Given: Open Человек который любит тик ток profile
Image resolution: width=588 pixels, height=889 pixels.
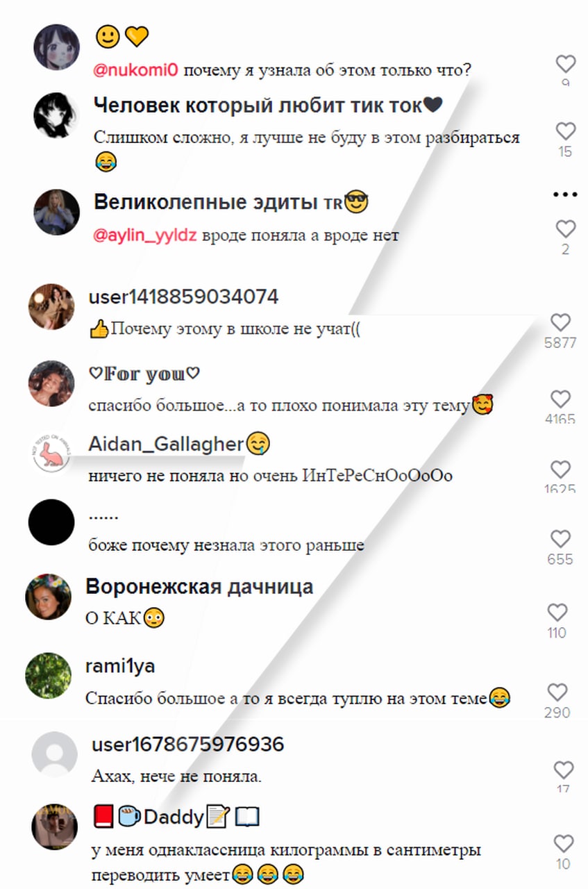Looking at the screenshot, I should 268,106.
